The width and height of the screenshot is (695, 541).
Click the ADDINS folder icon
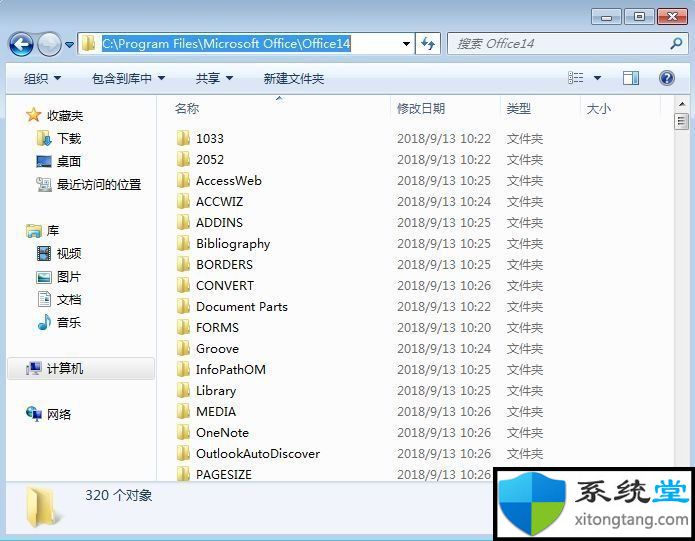click(x=183, y=222)
